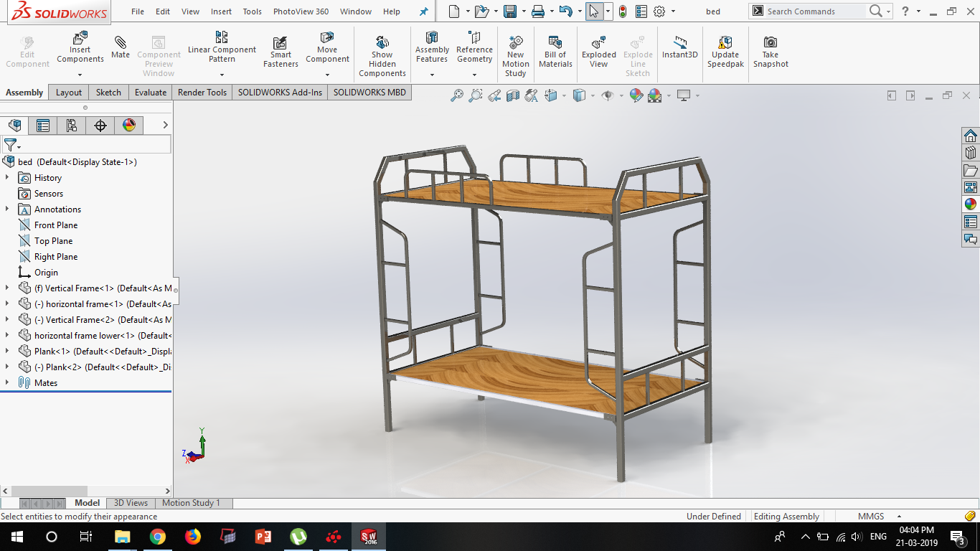Expand the History tree node
Screen dimensions: 980x551
(7, 178)
